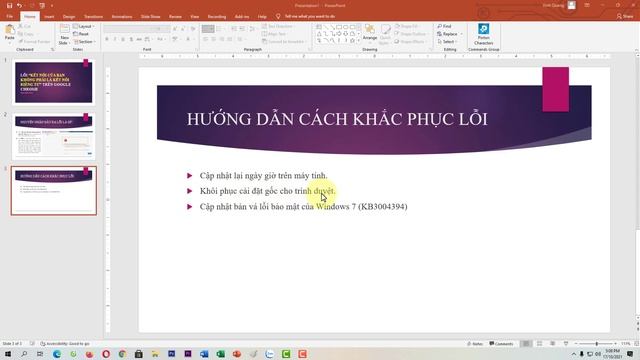Click the slide title 'HƯỚNG DẪN CÁCH KHẮC PHỤC LỖI'

337,119
